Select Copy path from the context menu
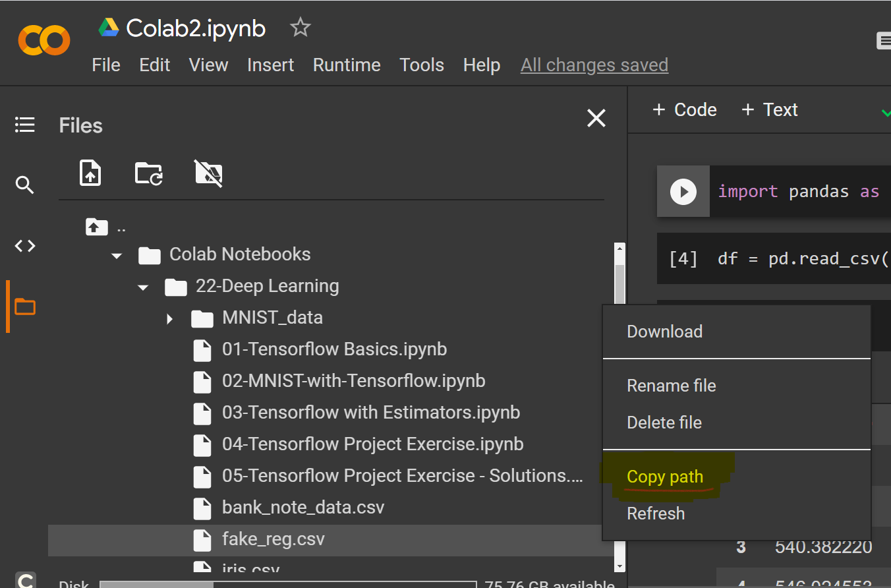 (664, 476)
